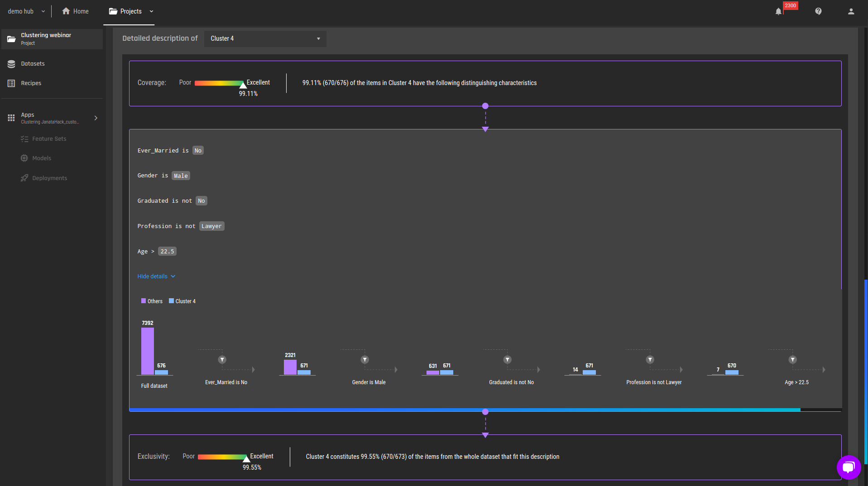Click the Home icon in top bar
Screen dimensions: 868x486
[x=66, y=11]
